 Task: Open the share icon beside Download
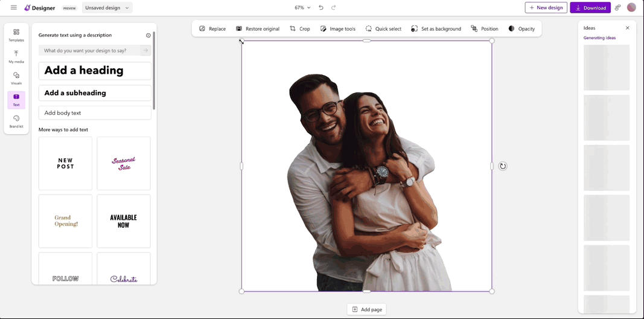tap(617, 8)
